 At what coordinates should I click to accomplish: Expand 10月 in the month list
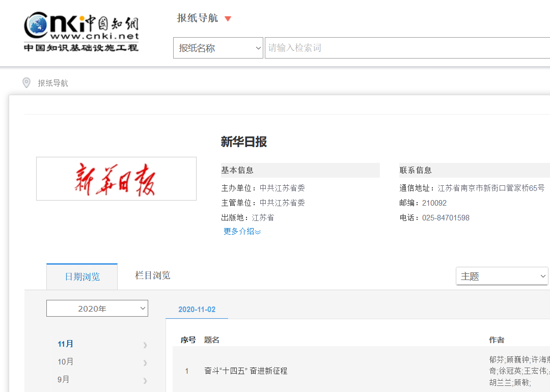click(x=66, y=362)
